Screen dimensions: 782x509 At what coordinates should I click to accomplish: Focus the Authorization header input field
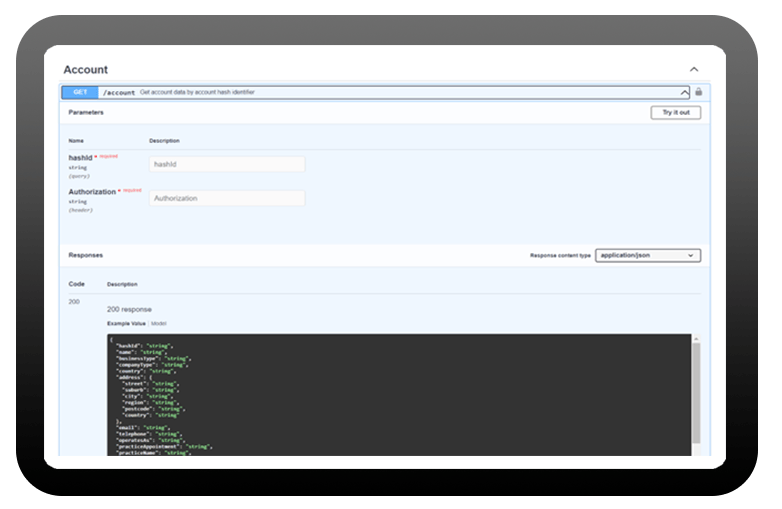(227, 198)
